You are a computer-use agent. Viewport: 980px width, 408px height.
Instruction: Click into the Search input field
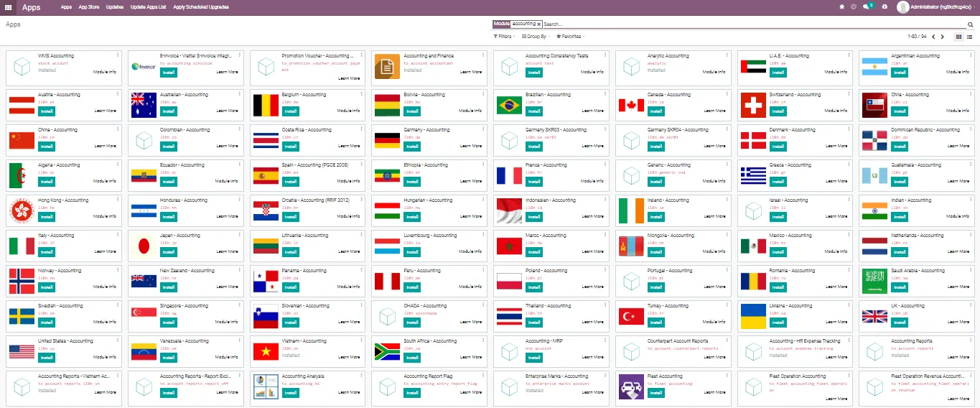point(754,24)
